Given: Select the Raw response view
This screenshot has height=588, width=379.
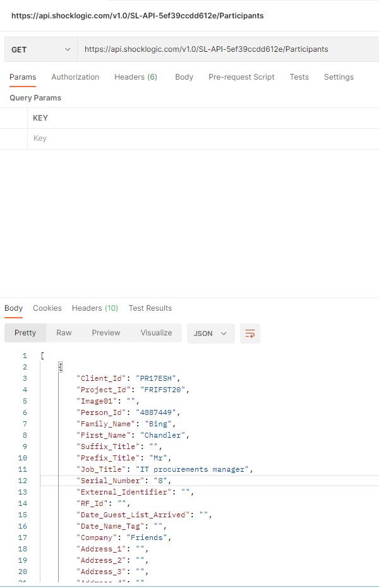Looking at the screenshot, I should [x=64, y=333].
